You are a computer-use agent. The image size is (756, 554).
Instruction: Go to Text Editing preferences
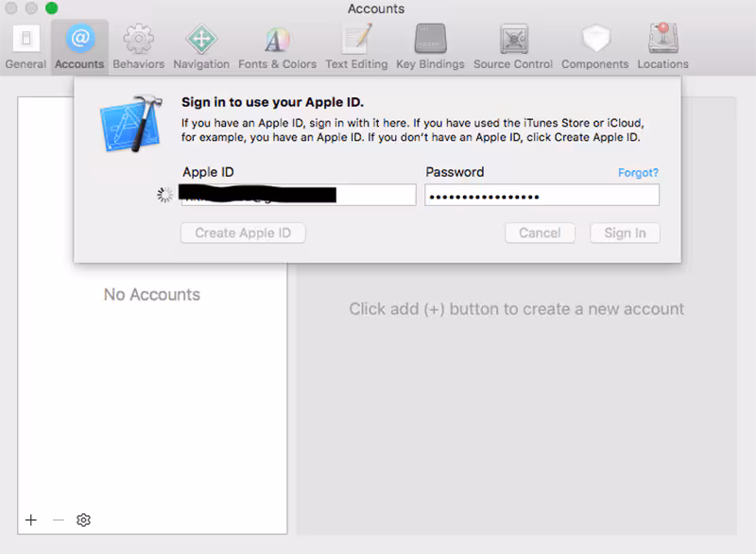coord(356,46)
